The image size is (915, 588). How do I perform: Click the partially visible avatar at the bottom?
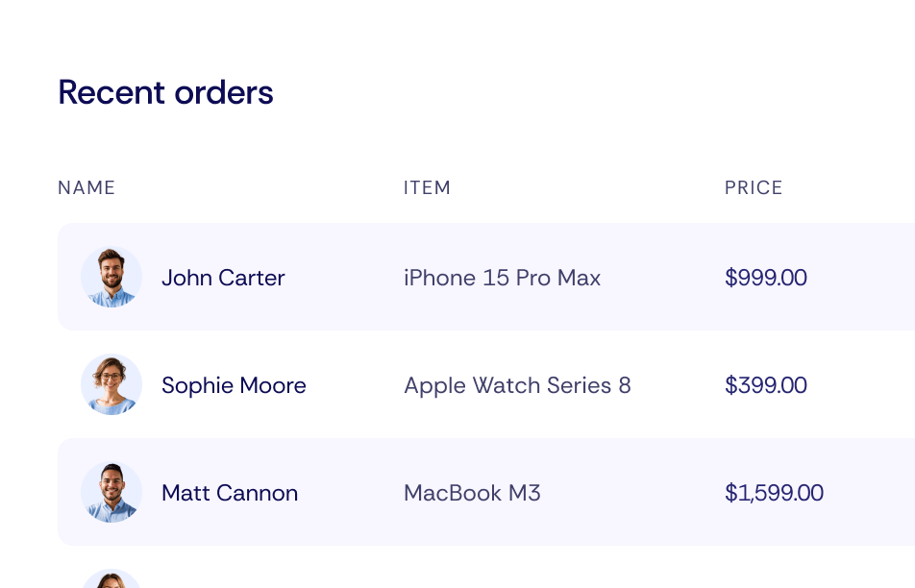click(x=111, y=580)
